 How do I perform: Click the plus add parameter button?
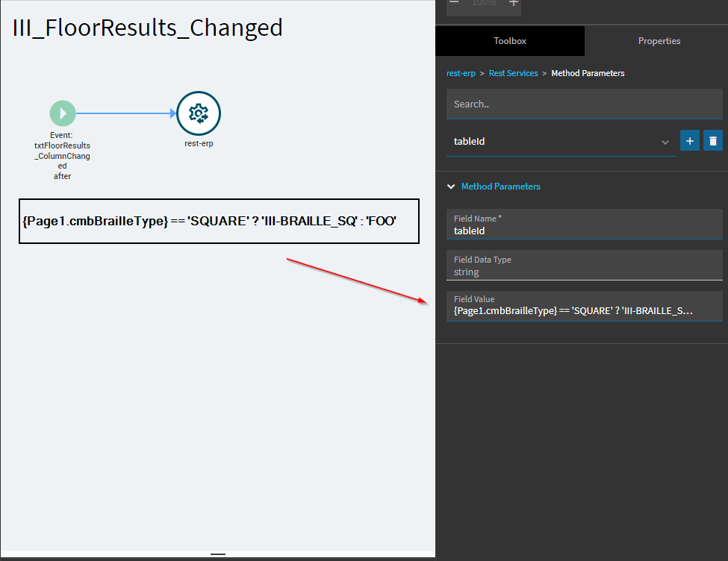coord(689,140)
